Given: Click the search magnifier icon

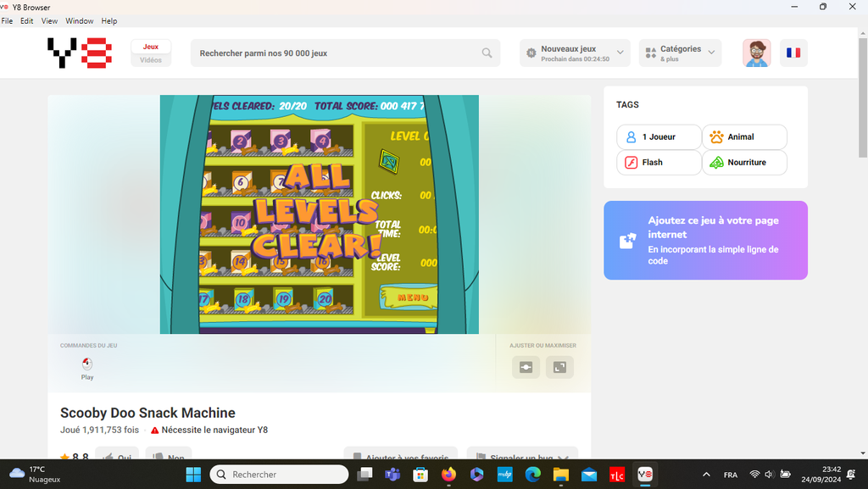Looking at the screenshot, I should [487, 53].
